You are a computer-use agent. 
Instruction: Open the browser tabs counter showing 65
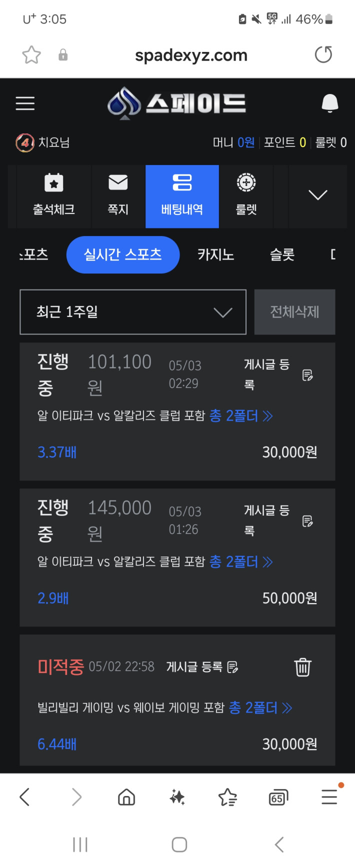(278, 797)
